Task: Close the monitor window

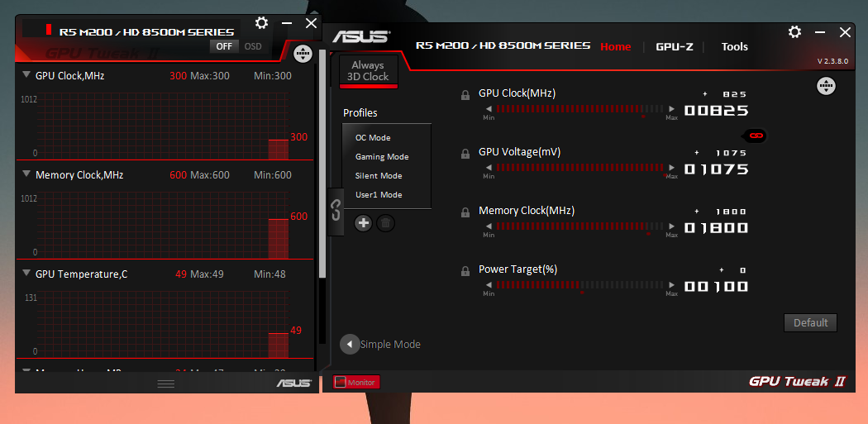Action: tap(311, 22)
